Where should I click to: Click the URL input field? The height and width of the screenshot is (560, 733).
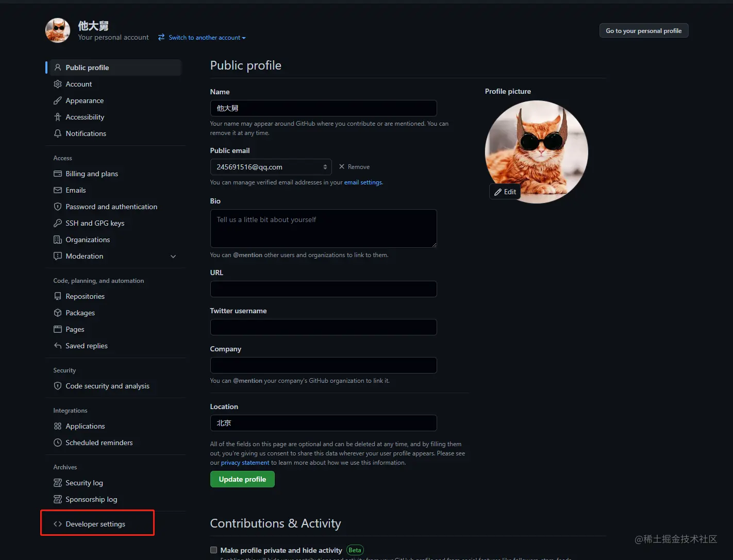pos(323,289)
